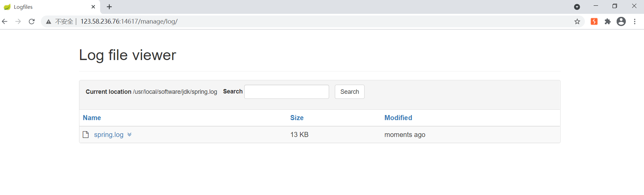Click the back navigation arrow
Image resolution: width=644 pixels, height=195 pixels.
point(5,22)
